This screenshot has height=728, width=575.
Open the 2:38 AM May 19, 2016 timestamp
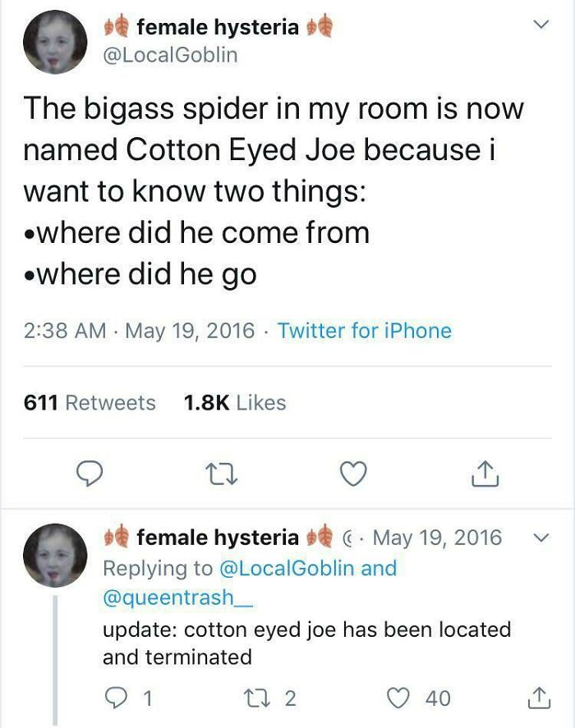(x=140, y=331)
